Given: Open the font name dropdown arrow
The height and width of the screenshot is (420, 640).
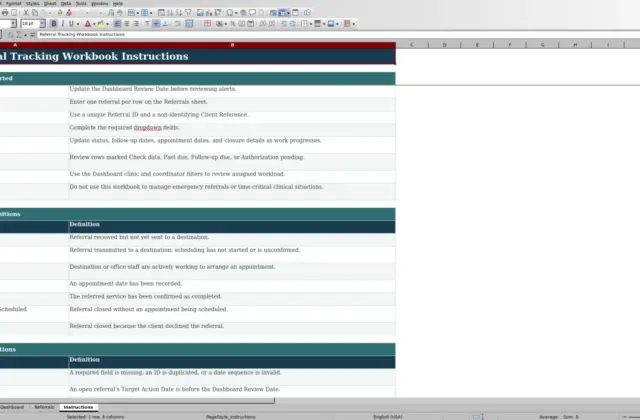Looking at the screenshot, I should tap(13, 24).
